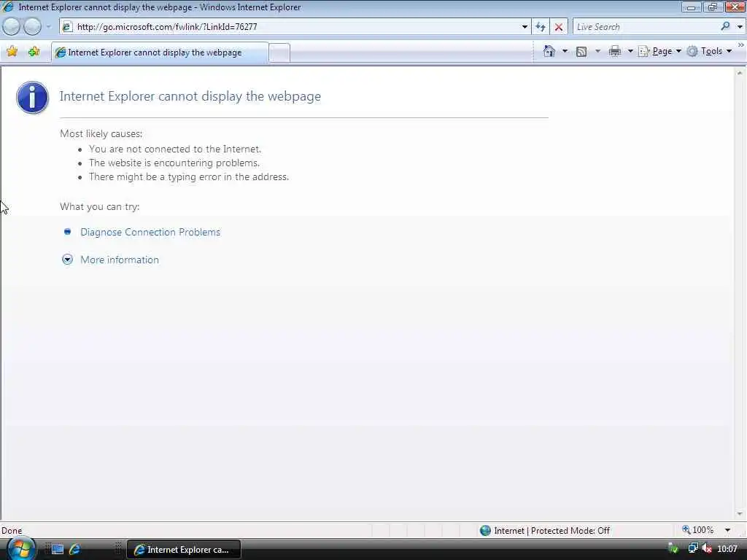Click the 'What you can try:' text

click(x=99, y=206)
